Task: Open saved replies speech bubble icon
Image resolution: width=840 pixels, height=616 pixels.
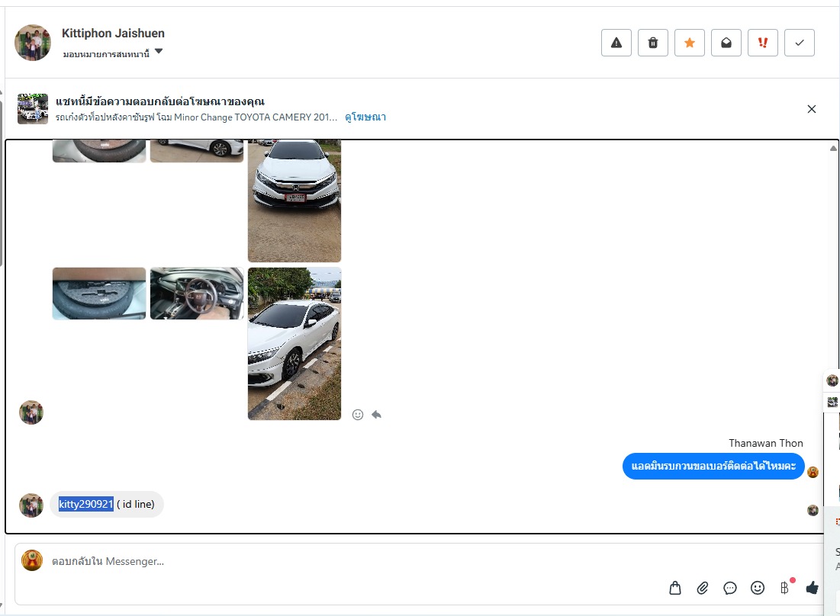Action: [730, 588]
